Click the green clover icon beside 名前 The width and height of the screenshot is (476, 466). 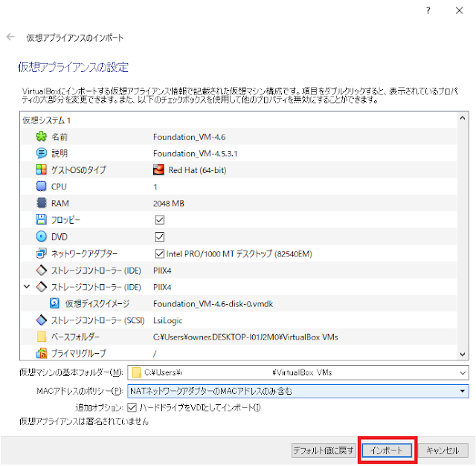(42, 137)
